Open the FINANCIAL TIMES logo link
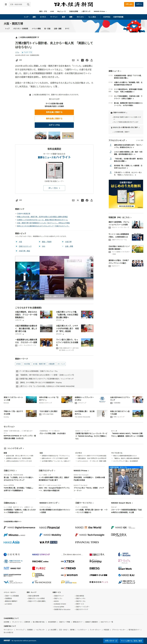 87,542
